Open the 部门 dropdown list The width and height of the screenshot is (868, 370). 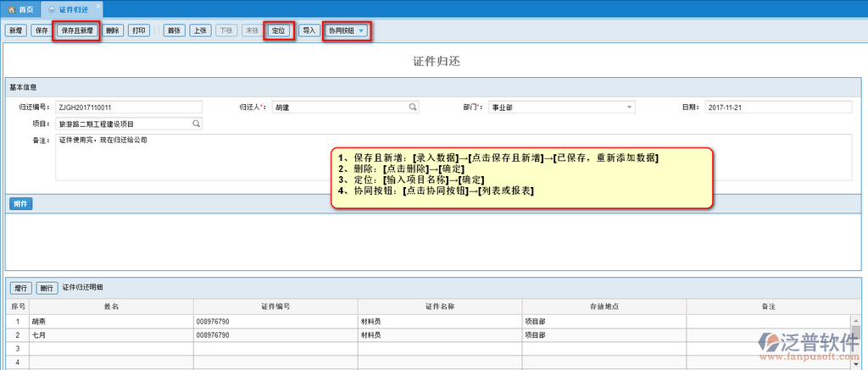[x=630, y=108]
